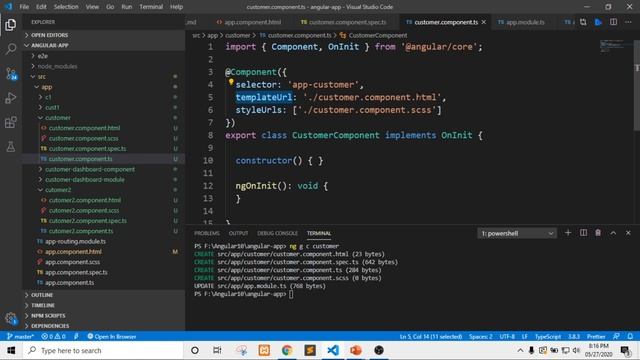Expand the Timeline section
This screenshot has width=640, height=360.
(104, 305)
